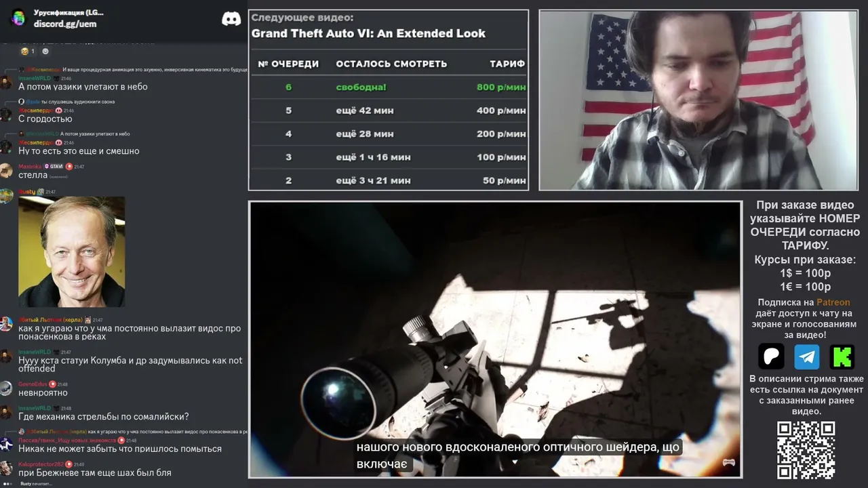Click the "Rusty печатает" typing indicator
This screenshot has width=868, height=488.
point(36,484)
